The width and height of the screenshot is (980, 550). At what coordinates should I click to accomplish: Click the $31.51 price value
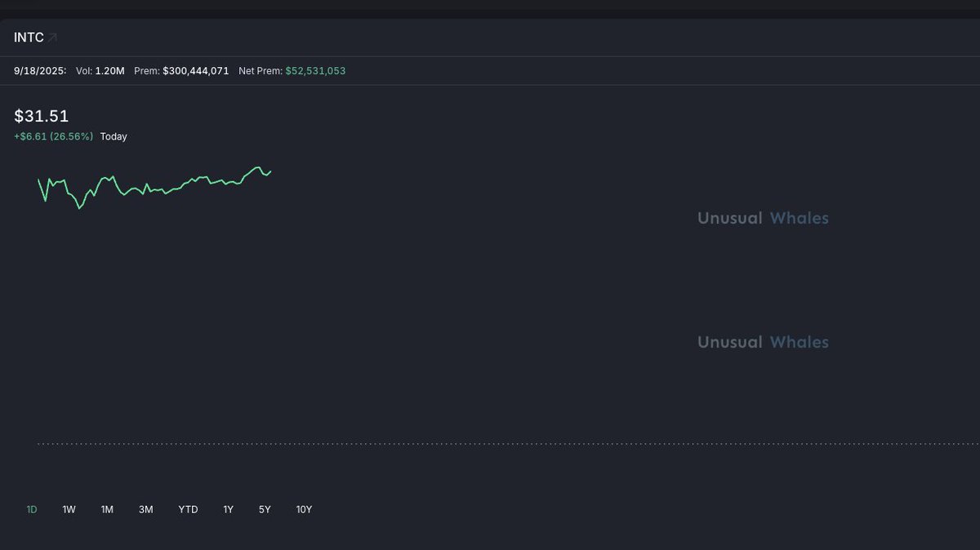[42, 116]
